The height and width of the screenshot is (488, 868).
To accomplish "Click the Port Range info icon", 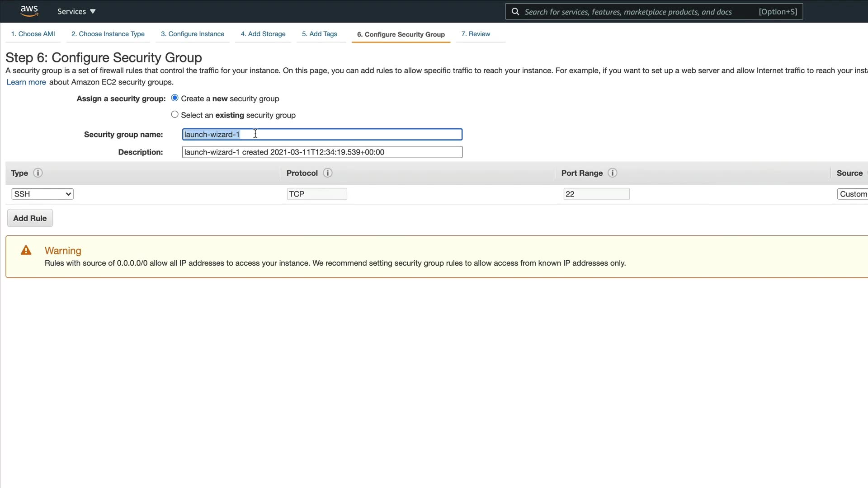I will [x=613, y=173].
